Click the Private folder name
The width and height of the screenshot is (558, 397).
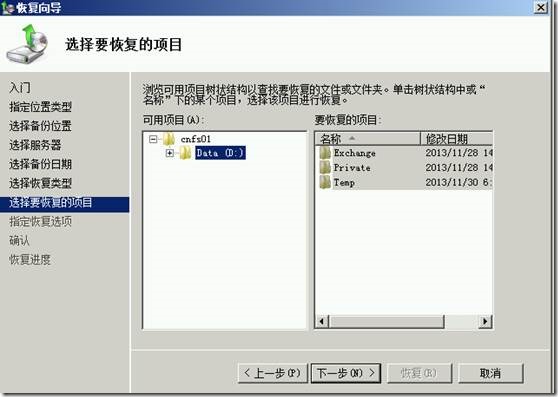click(352, 168)
